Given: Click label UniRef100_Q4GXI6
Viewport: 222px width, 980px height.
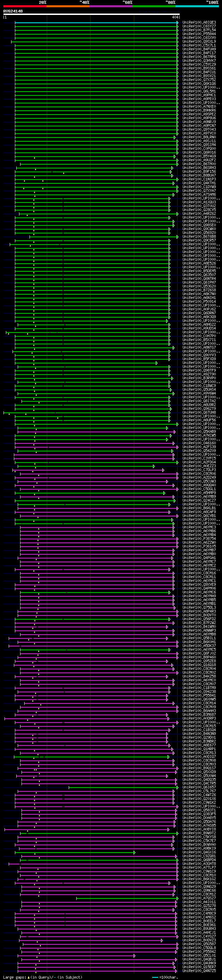Looking at the screenshot, I should coord(199,852).
